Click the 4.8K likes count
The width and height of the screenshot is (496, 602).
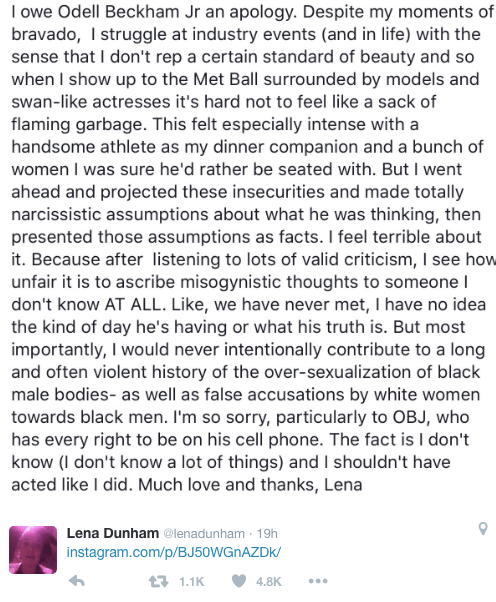[x=269, y=582]
